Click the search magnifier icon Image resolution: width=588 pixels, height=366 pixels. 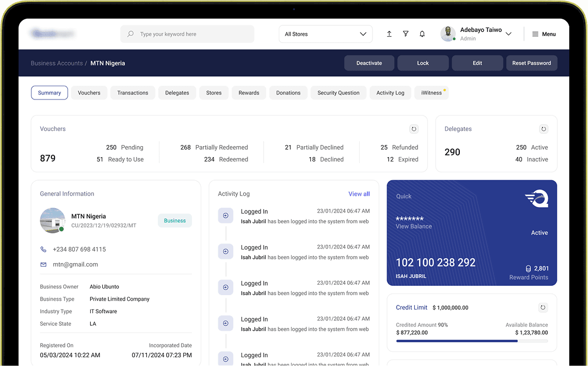click(130, 34)
